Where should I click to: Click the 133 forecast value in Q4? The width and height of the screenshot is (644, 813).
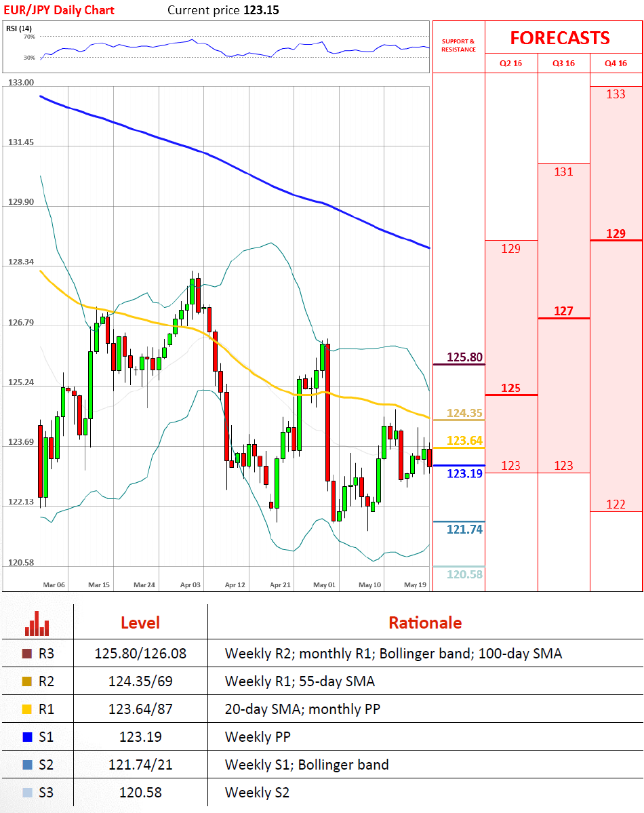(616, 94)
